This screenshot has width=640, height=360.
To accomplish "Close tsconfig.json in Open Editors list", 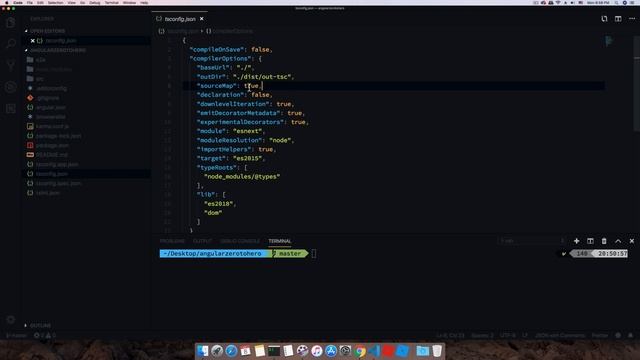I will (33, 41).
